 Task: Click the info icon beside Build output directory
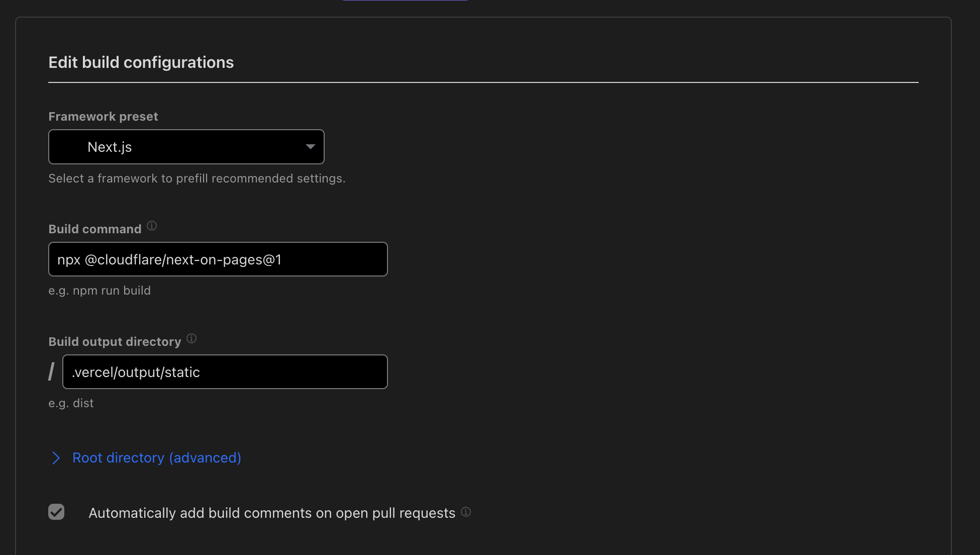pyautogui.click(x=191, y=338)
